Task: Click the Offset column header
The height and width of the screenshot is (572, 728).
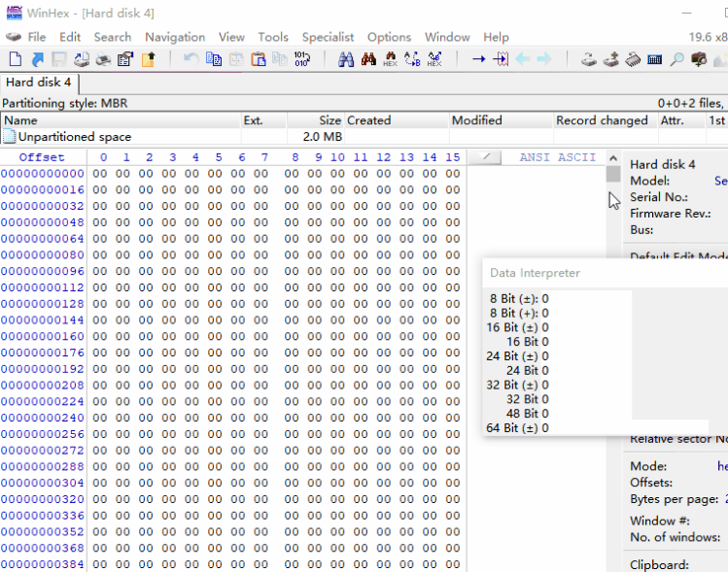Action: pos(42,157)
